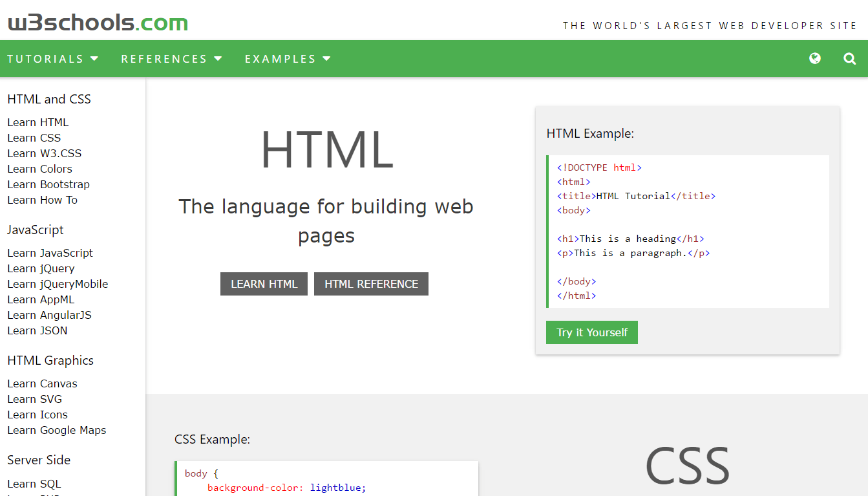
Task: Open the Learn Icons link
Action: click(x=37, y=415)
